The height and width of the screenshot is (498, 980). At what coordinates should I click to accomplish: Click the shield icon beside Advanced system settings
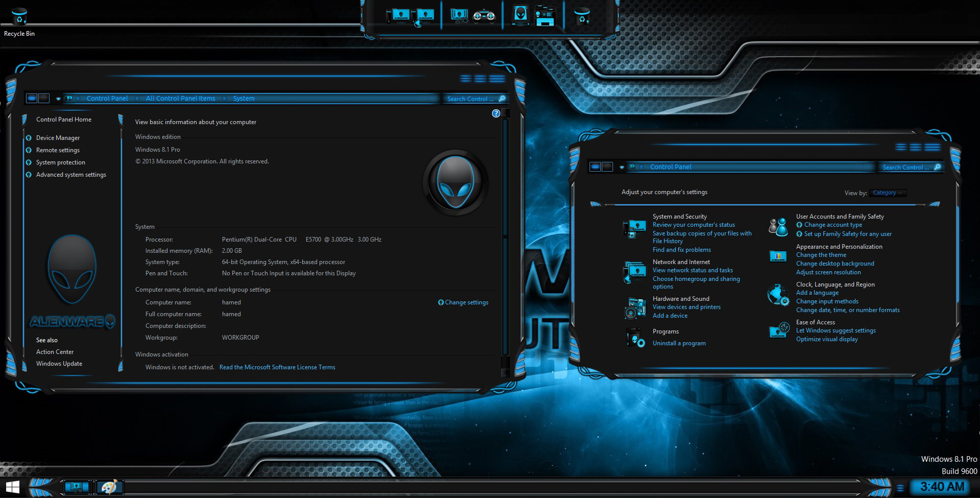[29, 175]
